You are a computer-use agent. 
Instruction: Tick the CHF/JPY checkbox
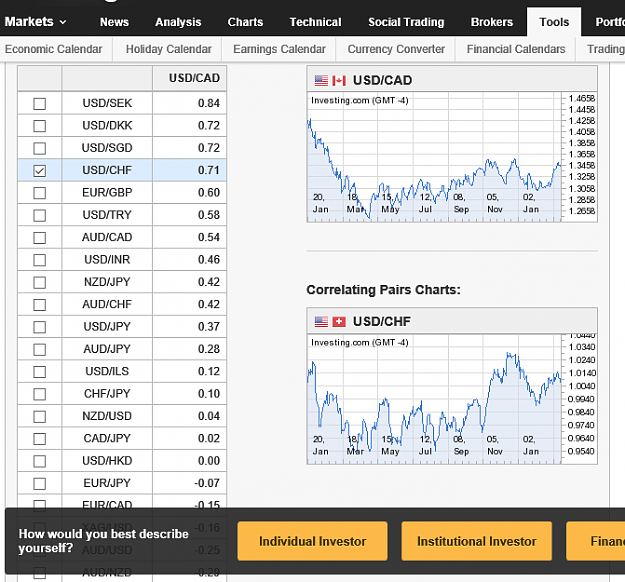click(39, 394)
